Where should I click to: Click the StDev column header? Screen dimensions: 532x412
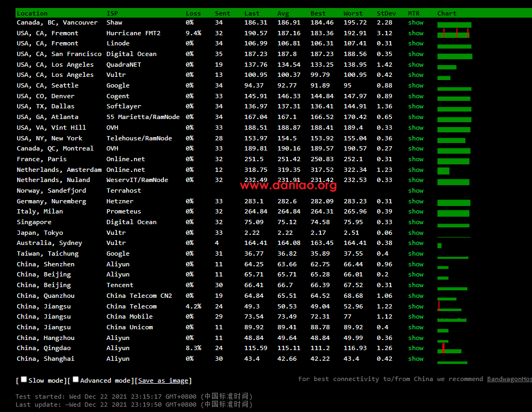click(386, 13)
